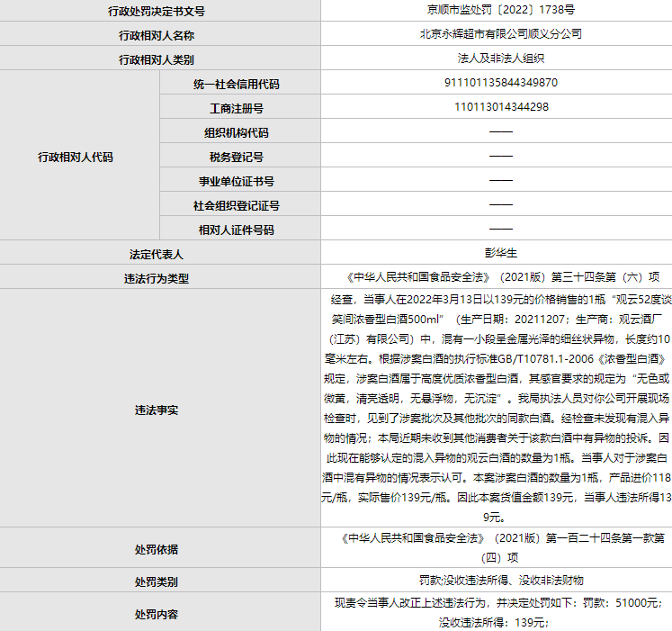The width and height of the screenshot is (672, 631).
Task: Click the line 没收违法所得：139元
Action: pos(493,622)
